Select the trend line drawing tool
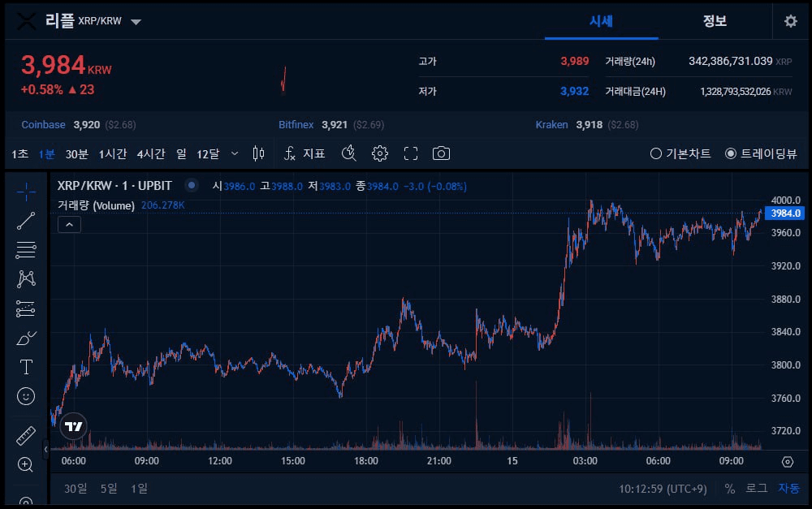 (26, 221)
